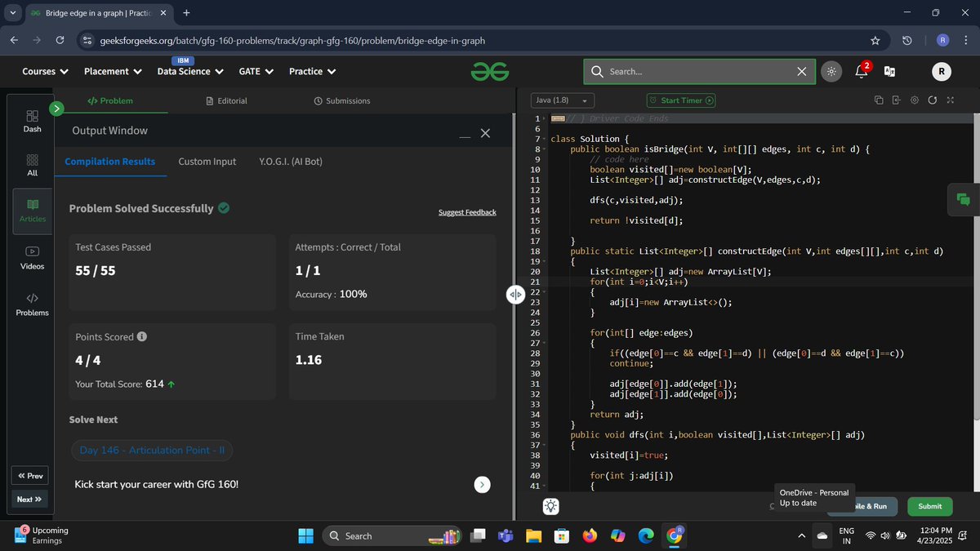Click the 4 / 4 points value
Viewport: 980px width, 551px height.
[88, 360]
